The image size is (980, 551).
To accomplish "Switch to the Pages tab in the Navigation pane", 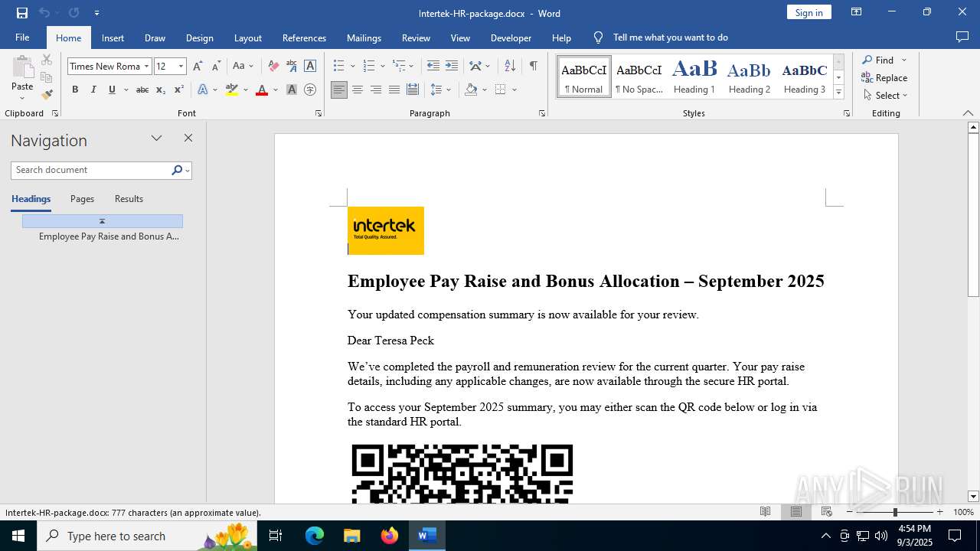I will pos(82,199).
